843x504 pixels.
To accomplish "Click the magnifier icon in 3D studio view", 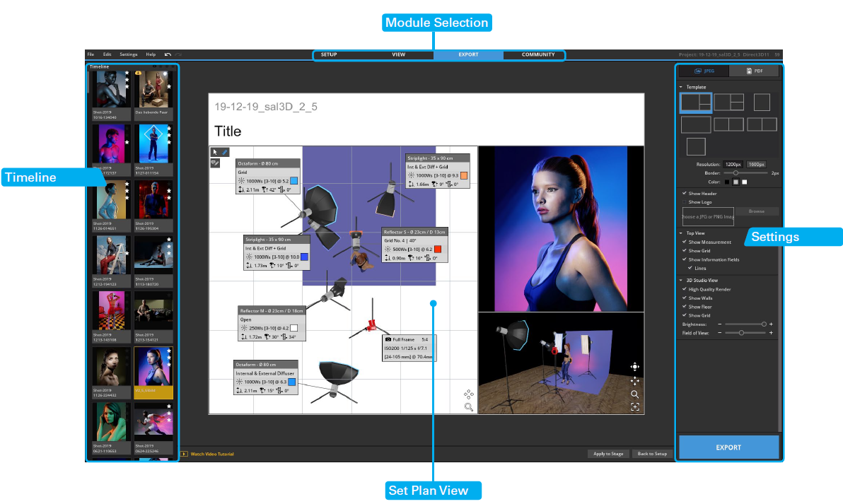I will pos(634,394).
